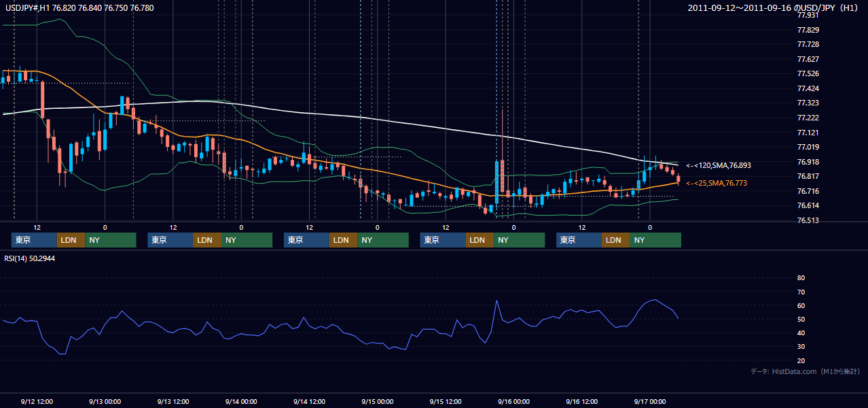Click the 77.222 price axis label

[x=808, y=118]
